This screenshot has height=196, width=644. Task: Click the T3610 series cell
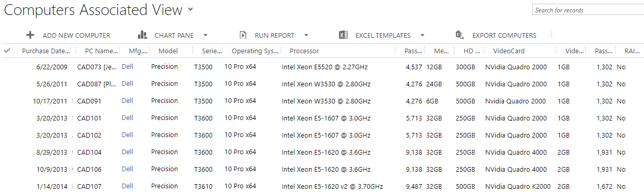tap(203, 187)
